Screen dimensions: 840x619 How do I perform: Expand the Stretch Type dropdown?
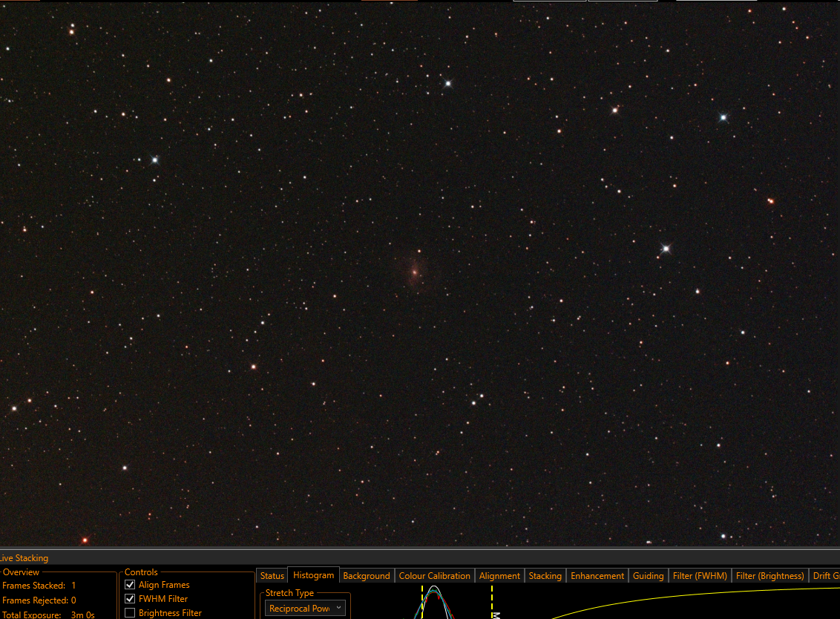tap(306, 609)
